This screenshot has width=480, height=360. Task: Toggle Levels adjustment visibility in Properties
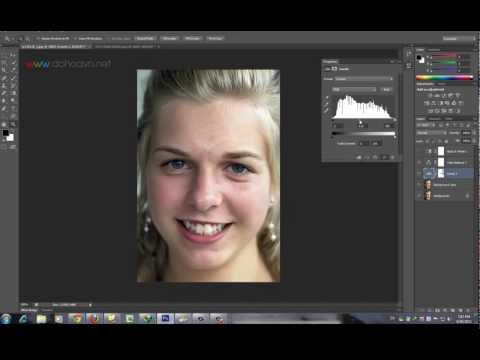(384, 157)
